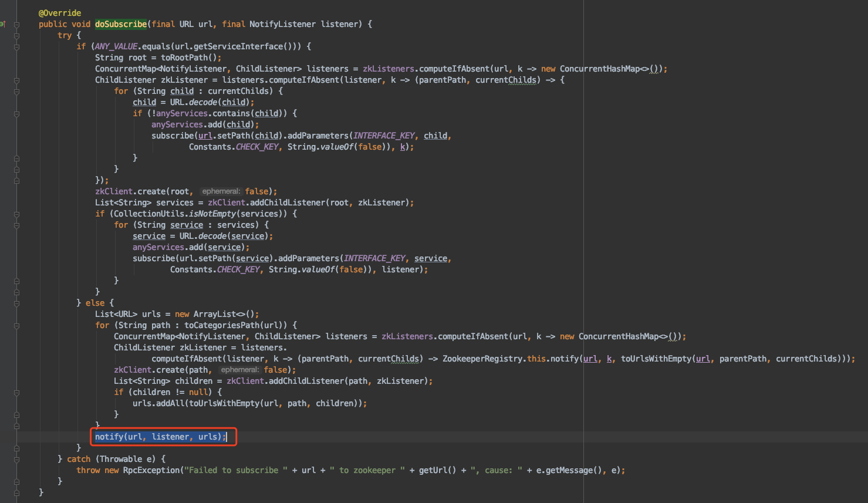Viewport: 868px width, 503px height.
Task: Click toCategoriesPath(url) call
Action: pos(235,325)
